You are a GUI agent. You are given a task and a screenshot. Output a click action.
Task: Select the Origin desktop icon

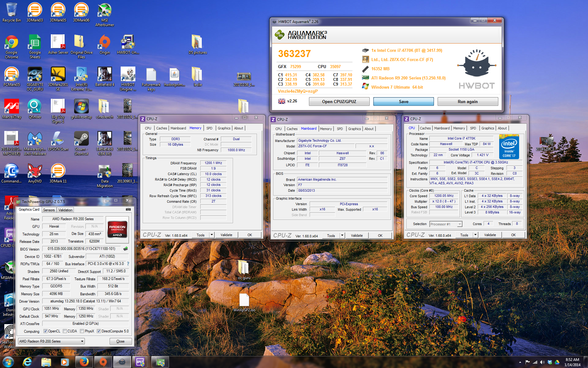pos(104,44)
